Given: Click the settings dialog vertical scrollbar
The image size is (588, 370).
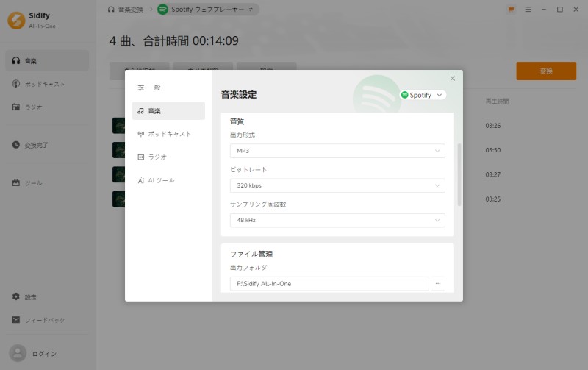Looking at the screenshot, I should [459, 174].
